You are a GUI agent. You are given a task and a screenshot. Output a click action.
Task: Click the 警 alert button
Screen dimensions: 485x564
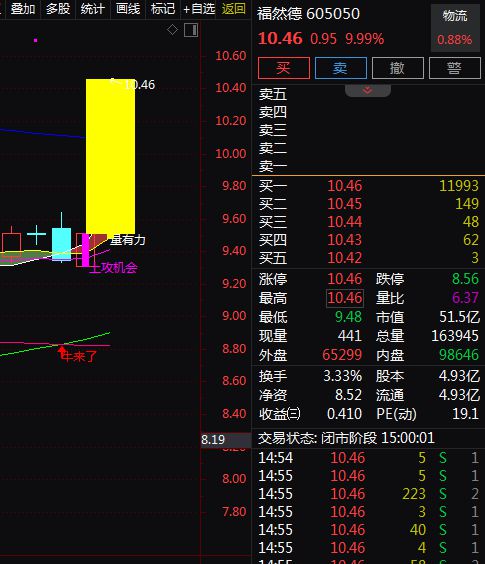(x=455, y=68)
